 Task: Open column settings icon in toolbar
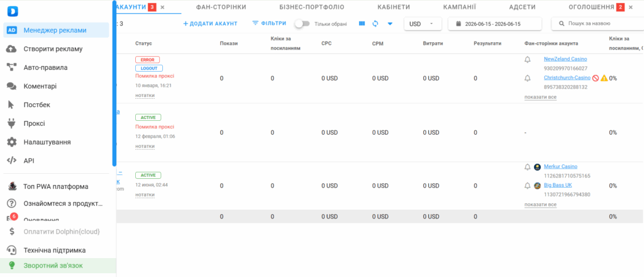[x=362, y=24]
